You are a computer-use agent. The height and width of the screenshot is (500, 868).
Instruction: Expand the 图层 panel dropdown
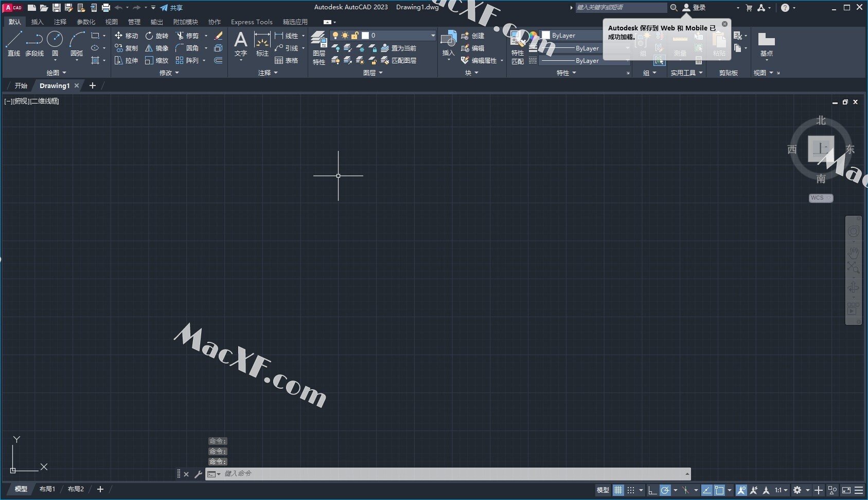coord(373,73)
